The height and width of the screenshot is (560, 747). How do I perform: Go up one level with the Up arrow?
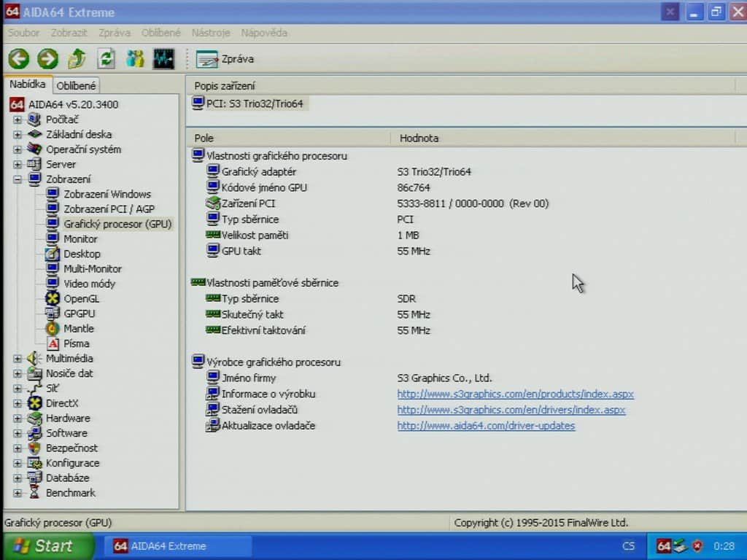[x=77, y=59]
